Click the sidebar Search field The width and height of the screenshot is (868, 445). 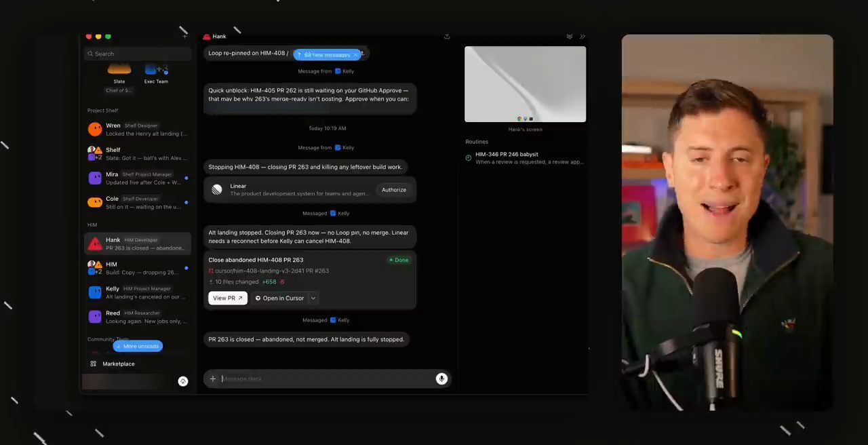coord(138,54)
